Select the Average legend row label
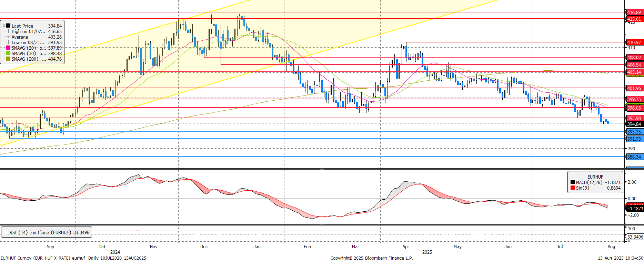Screen dimensions: 644x261 pyautogui.click(x=20, y=37)
